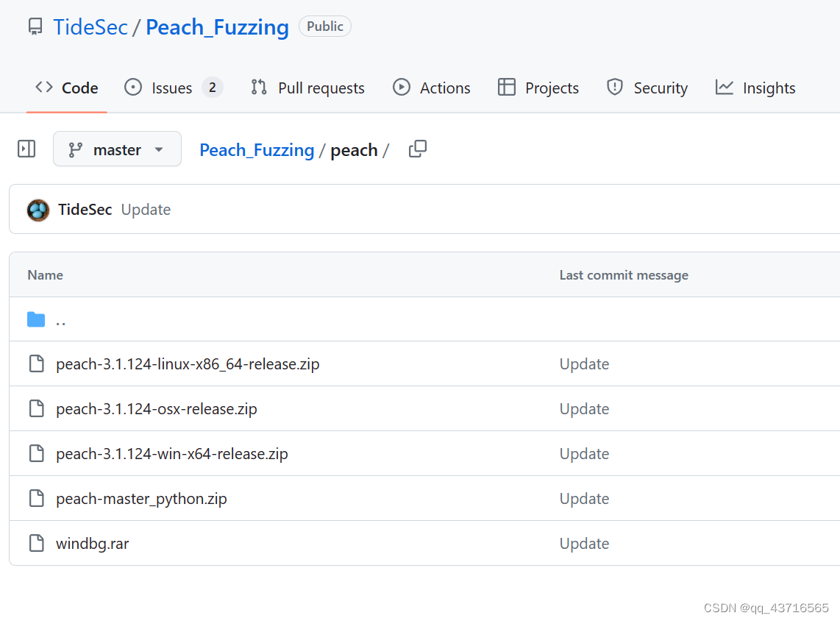Open the master branch dropdown
The width and height of the screenshot is (840, 621).
[x=117, y=149]
